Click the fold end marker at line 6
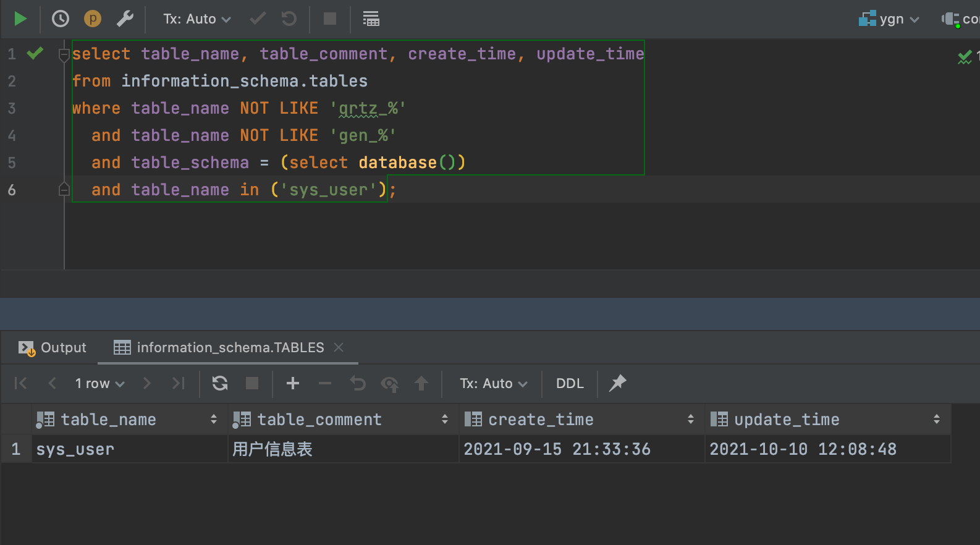The image size is (980, 545). pyautogui.click(x=64, y=189)
